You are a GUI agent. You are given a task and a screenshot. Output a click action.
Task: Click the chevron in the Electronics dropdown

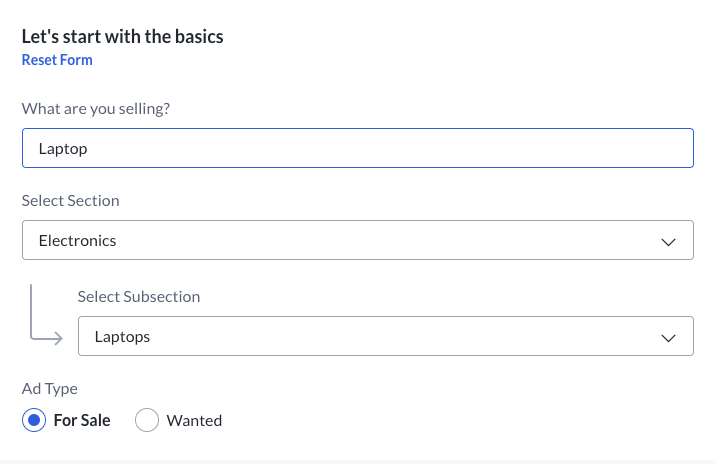click(x=669, y=241)
